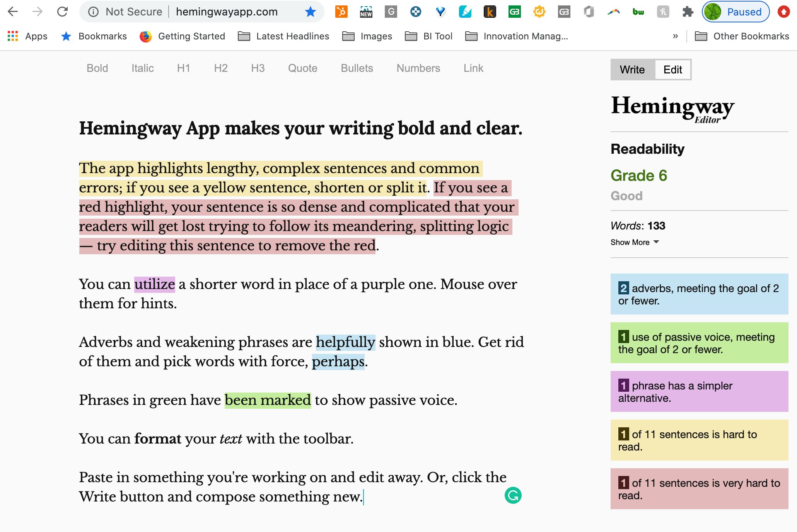Click the red update arrow icon
Image resolution: width=797 pixels, height=532 pixels.
click(784, 12)
